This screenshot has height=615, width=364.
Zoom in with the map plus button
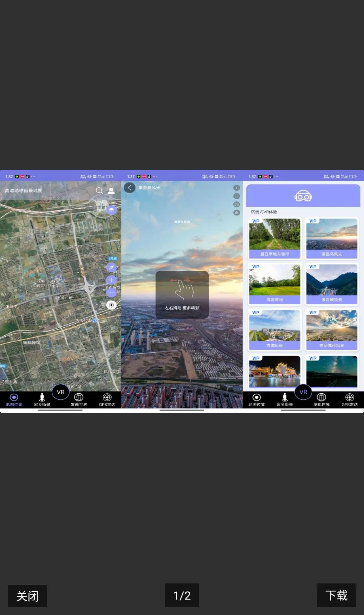[x=111, y=280]
